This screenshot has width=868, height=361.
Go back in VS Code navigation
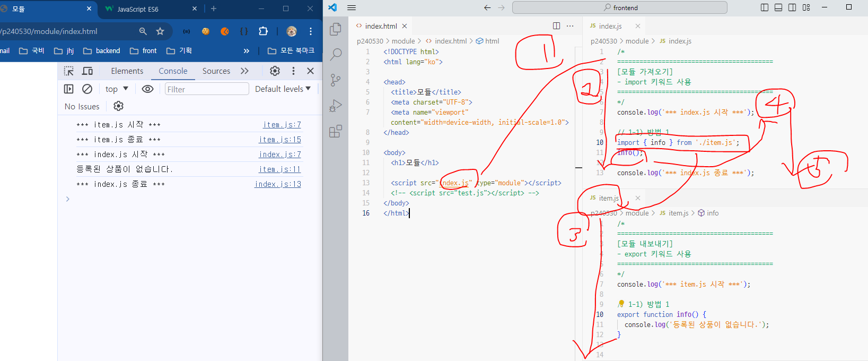click(x=487, y=7)
